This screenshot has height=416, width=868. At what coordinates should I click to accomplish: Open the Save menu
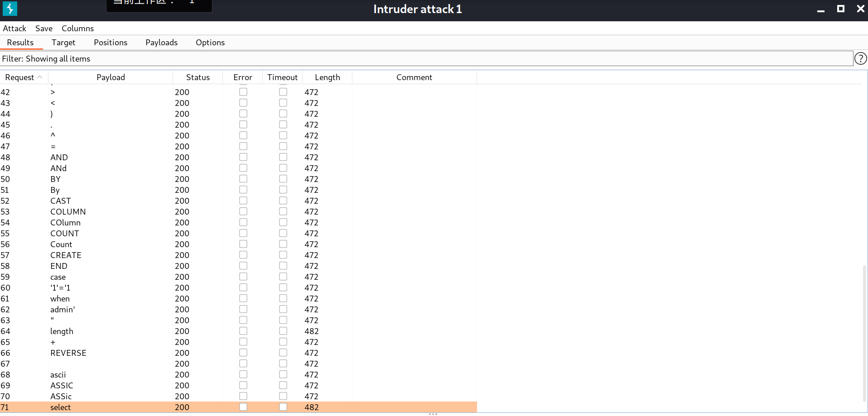coord(44,29)
